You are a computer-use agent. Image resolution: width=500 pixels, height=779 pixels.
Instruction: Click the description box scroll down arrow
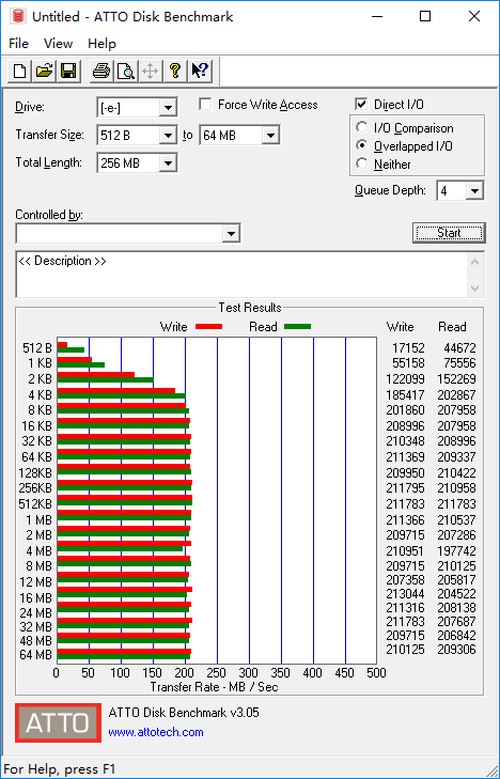pyautogui.click(x=475, y=287)
